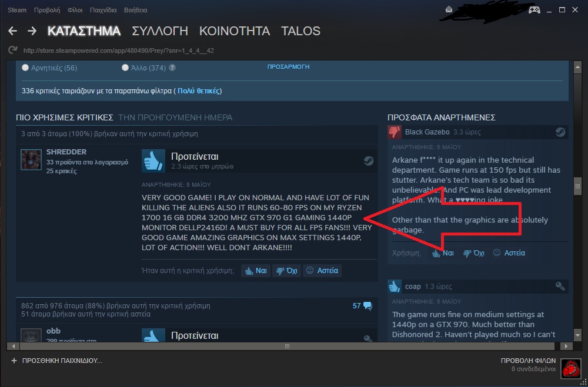Click ΠΡΟΣΘΗΚΗ ΠΑΙΧΝΙΔΙΟΥ plus button
The width and height of the screenshot is (588, 387).
click(14, 361)
